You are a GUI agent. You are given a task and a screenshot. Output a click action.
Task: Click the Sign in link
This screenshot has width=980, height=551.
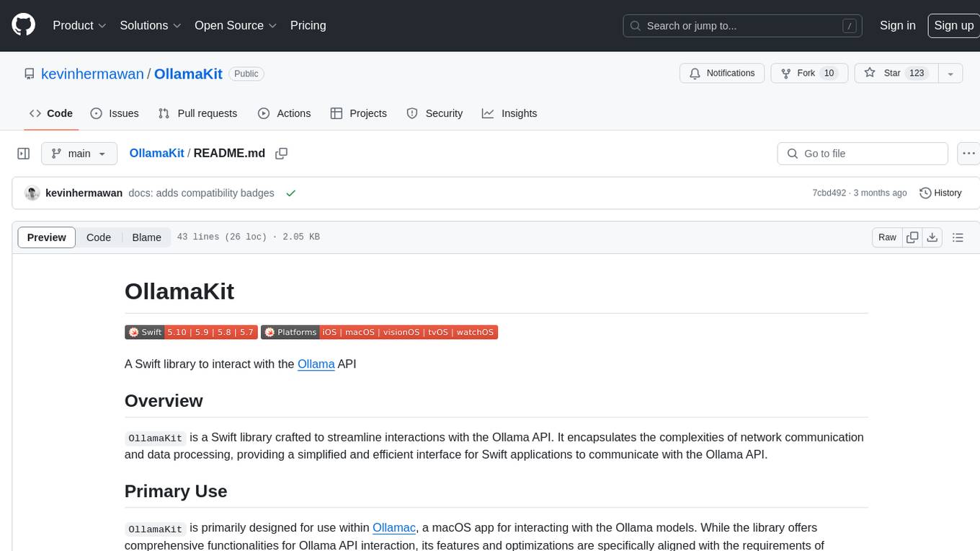pyautogui.click(x=897, y=25)
